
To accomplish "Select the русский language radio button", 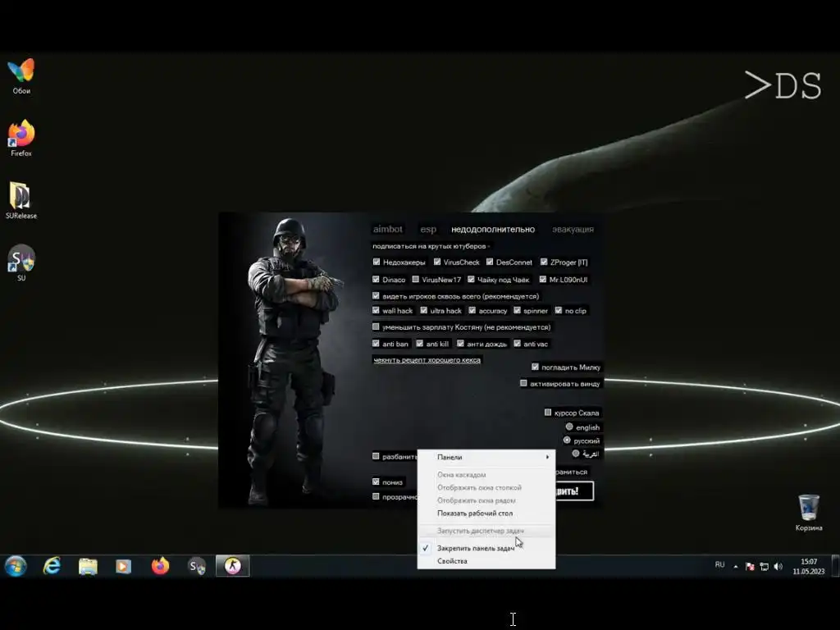I will [x=567, y=441].
